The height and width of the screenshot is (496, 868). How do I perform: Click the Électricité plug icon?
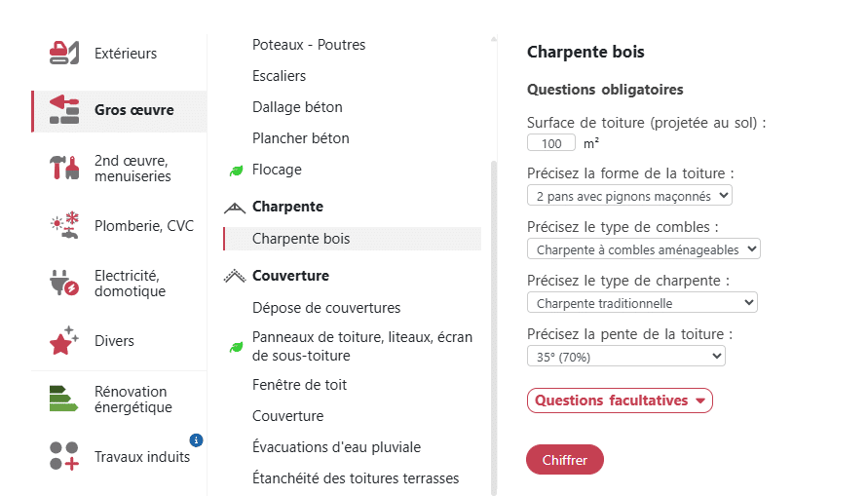[64, 284]
